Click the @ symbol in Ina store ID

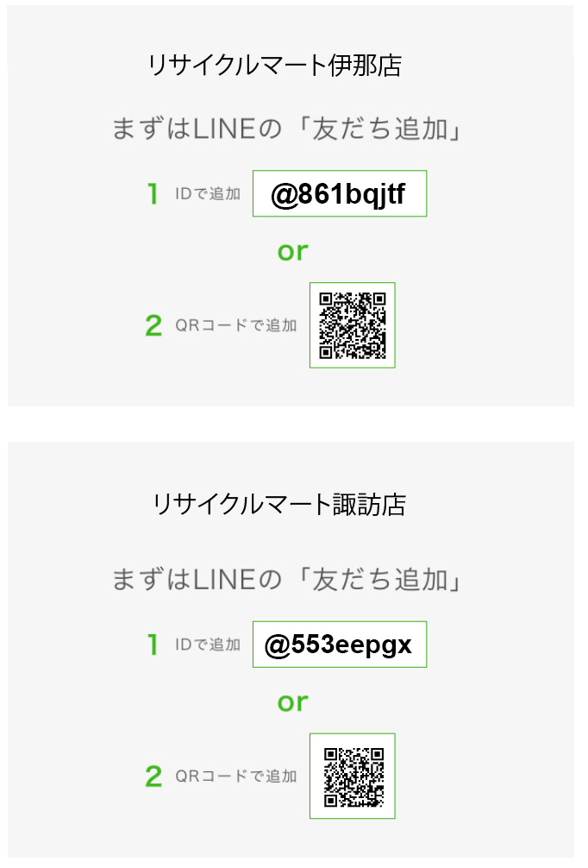(x=285, y=195)
